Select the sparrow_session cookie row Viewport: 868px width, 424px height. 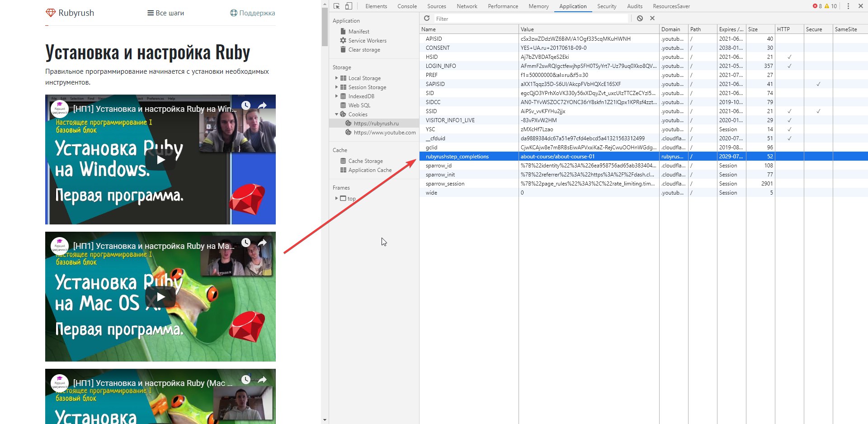[643, 183]
